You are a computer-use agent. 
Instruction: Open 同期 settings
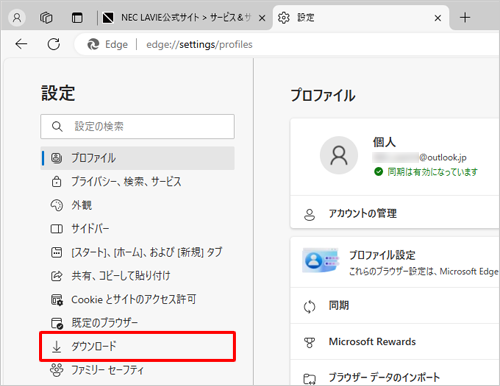click(x=395, y=306)
